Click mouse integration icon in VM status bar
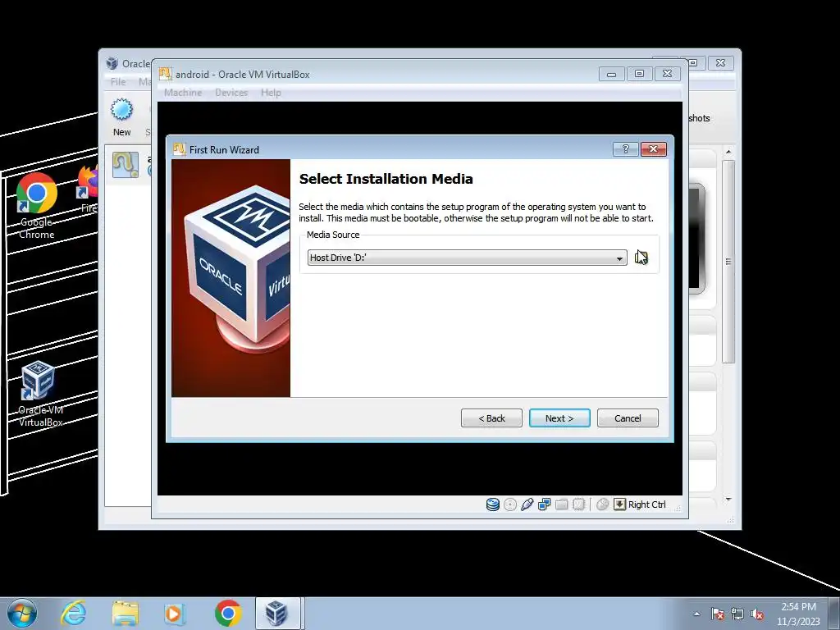 602,504
